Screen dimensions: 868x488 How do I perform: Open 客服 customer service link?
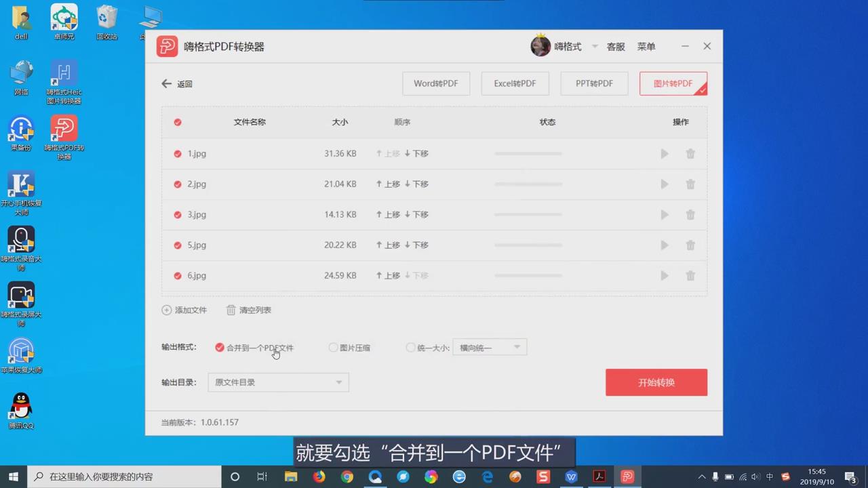point(616,47)
